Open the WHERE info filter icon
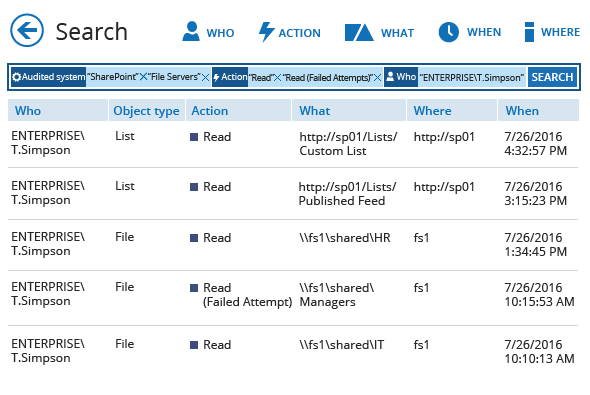Image resolution: width=590 pixels, height=395 pixels. (529, 32)
